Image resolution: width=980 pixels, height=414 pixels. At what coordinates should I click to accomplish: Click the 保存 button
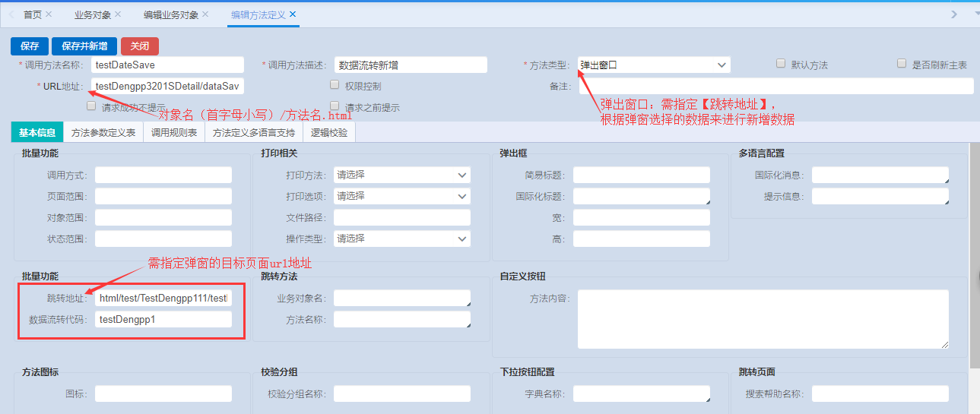coord(30,46)
